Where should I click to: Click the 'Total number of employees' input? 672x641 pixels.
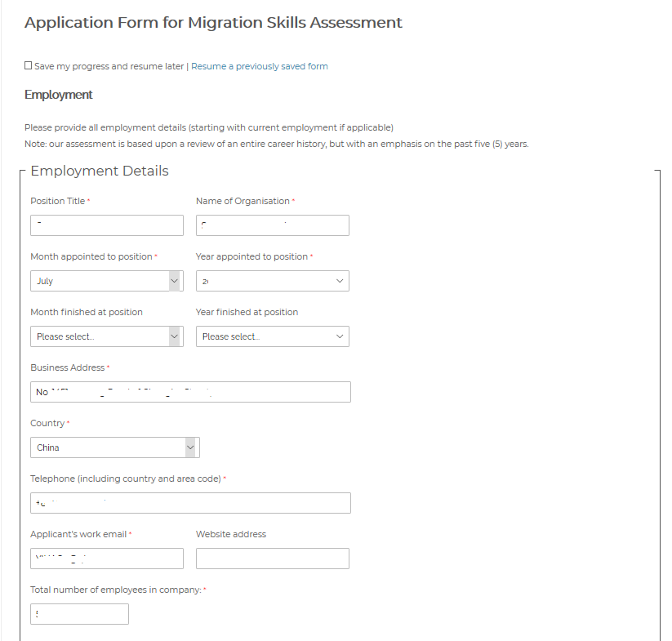(79, 614)
